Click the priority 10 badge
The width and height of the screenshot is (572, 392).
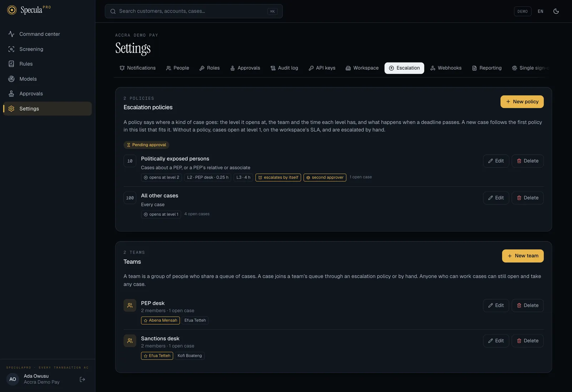pos(130,161)
